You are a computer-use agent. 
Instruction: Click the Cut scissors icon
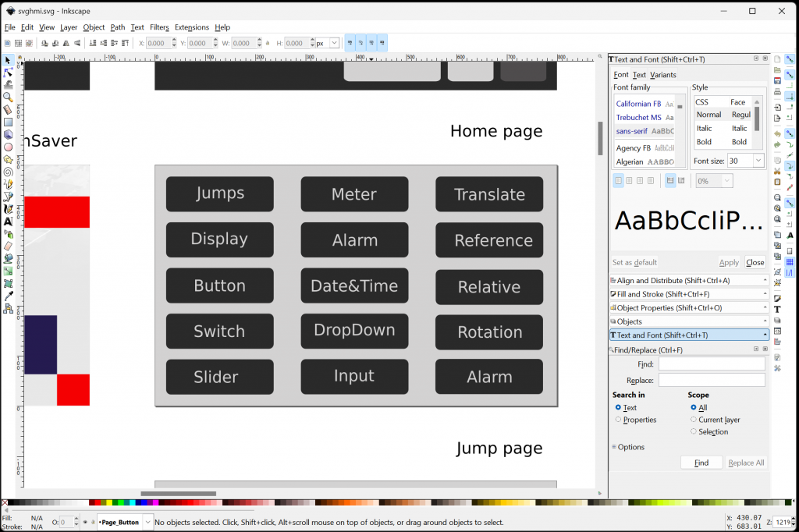coord(777,171)
